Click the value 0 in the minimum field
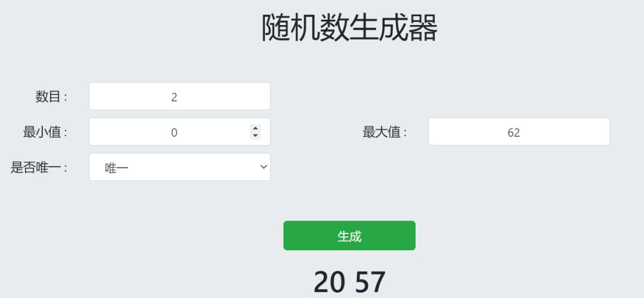Viewport: 644px width, 298px height. click(x=174, y=133)
